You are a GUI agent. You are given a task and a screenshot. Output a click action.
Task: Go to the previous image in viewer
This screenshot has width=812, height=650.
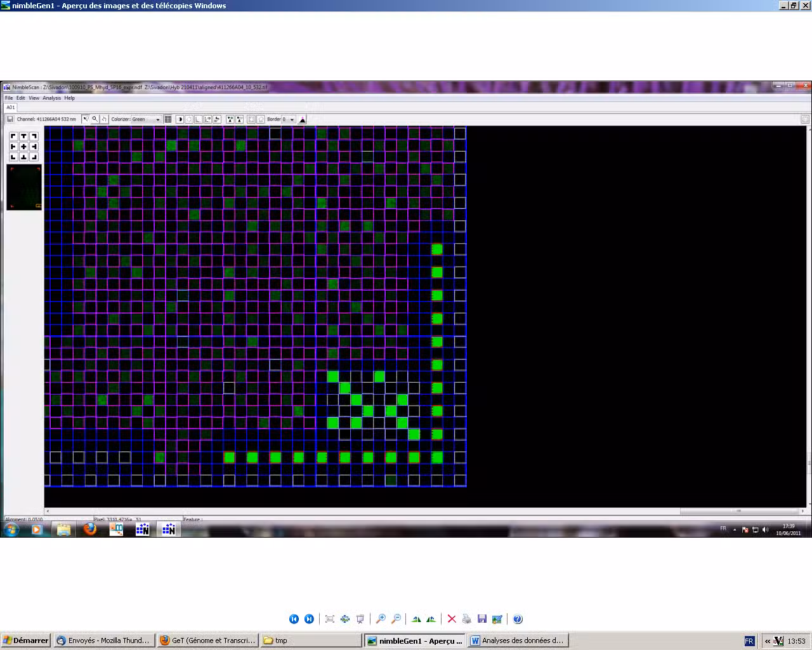point(294,619)
